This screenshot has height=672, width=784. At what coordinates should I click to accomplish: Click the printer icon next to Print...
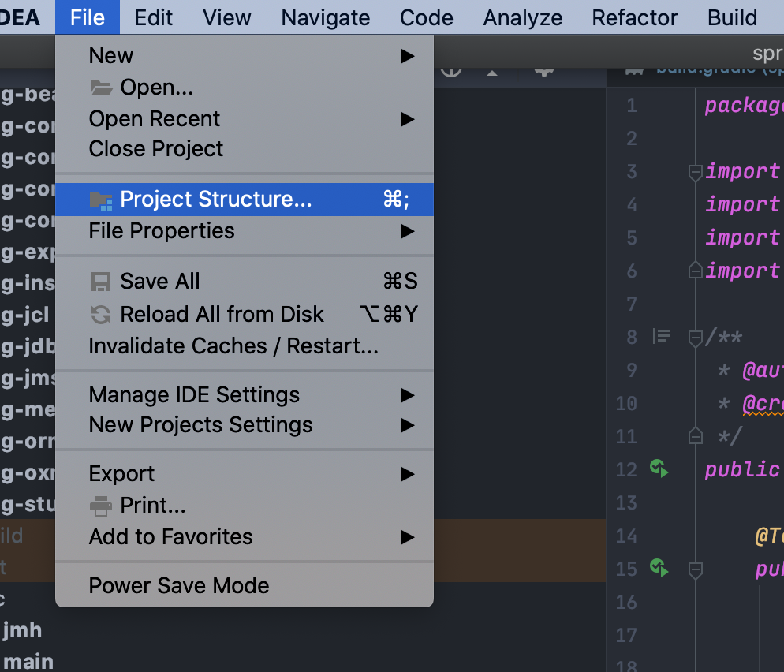click(x=101, y=506)
